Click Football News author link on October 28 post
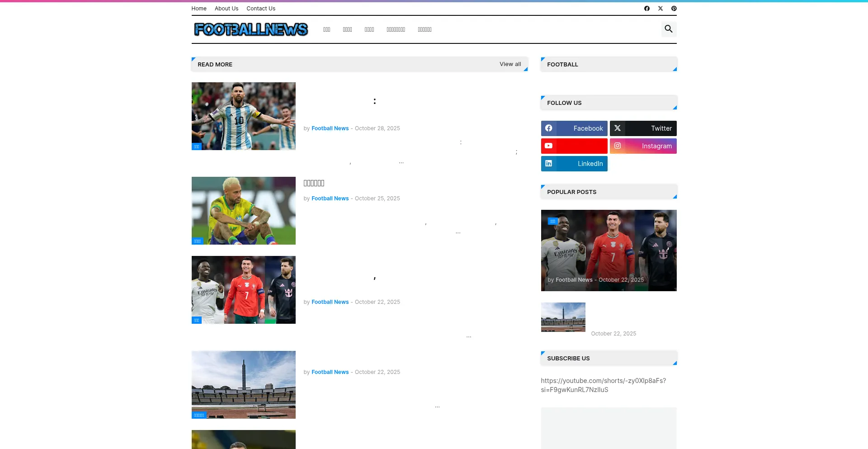Screen dimensions: 868x449 (330, 128)
